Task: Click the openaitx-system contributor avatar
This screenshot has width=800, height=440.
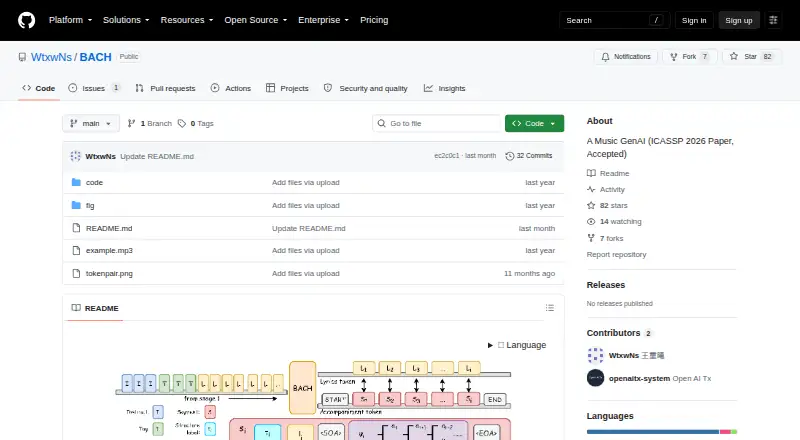Action: pos(595,378)
